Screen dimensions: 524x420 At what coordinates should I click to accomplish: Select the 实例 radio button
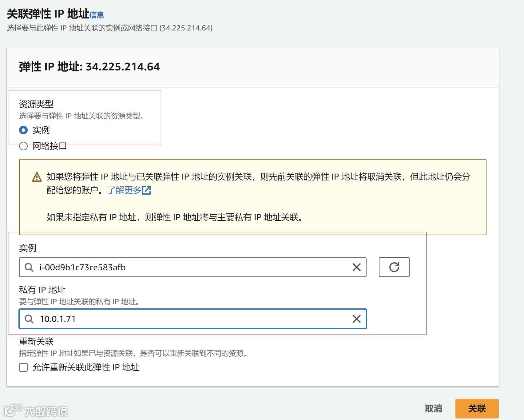coord(23,130)
